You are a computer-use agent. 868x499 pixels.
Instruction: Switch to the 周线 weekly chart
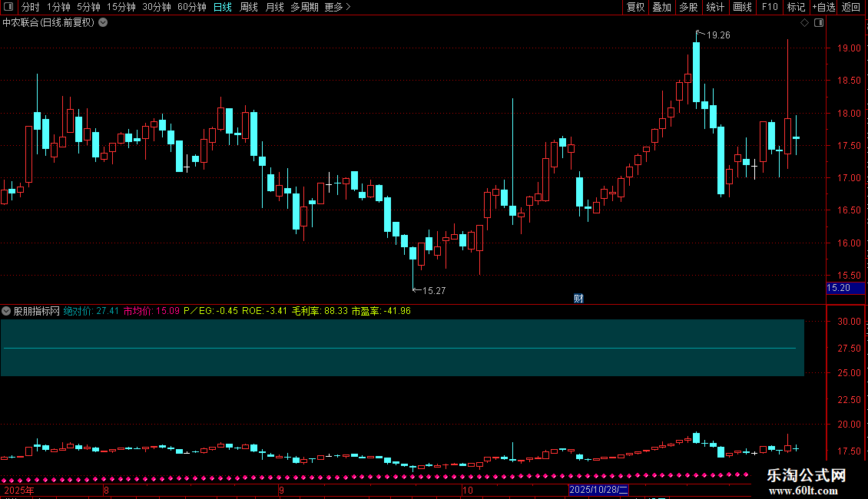pyautogui.click(x=249, y=7)
